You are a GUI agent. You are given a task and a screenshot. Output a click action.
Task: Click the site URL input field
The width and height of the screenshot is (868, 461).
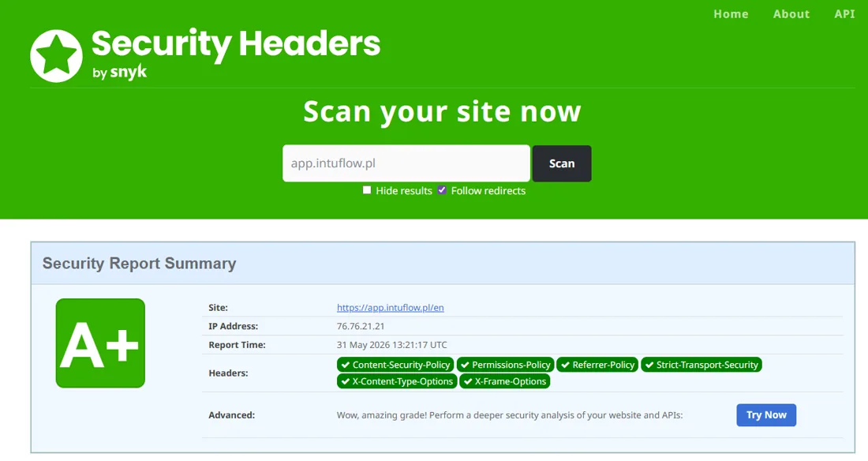(x=406, y=163)
